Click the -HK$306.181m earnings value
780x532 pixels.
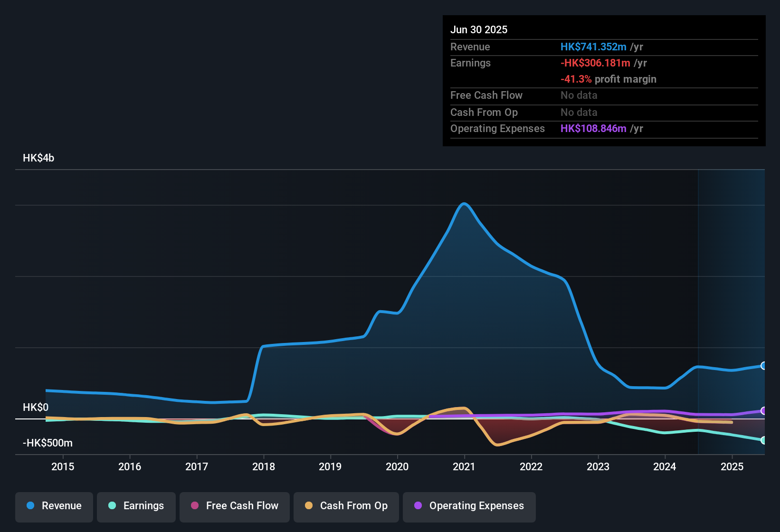pyautogui.click(x=595, y=63)
